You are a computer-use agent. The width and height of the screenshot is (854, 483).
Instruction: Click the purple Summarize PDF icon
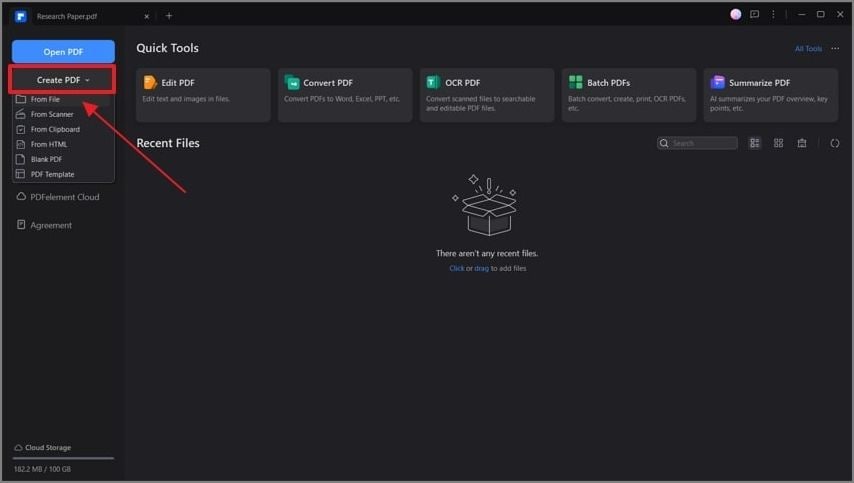point(718,82)
